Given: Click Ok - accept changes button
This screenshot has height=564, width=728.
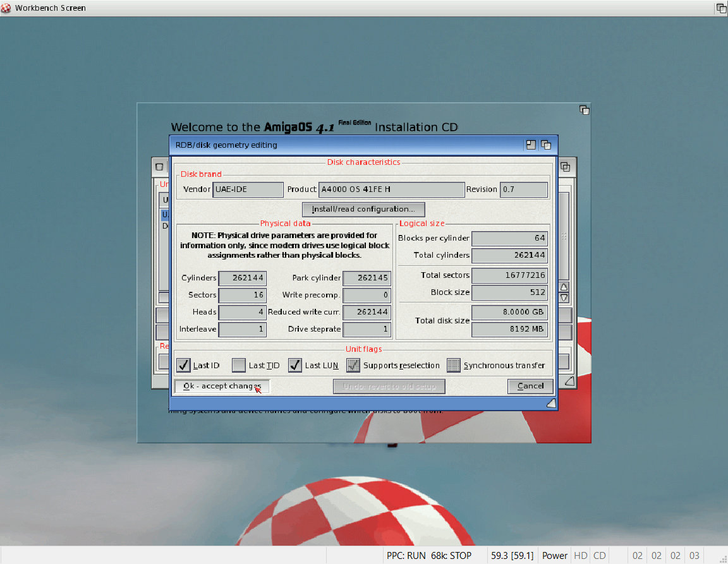Looking at the screenshot, I should (x=221, y=387).
